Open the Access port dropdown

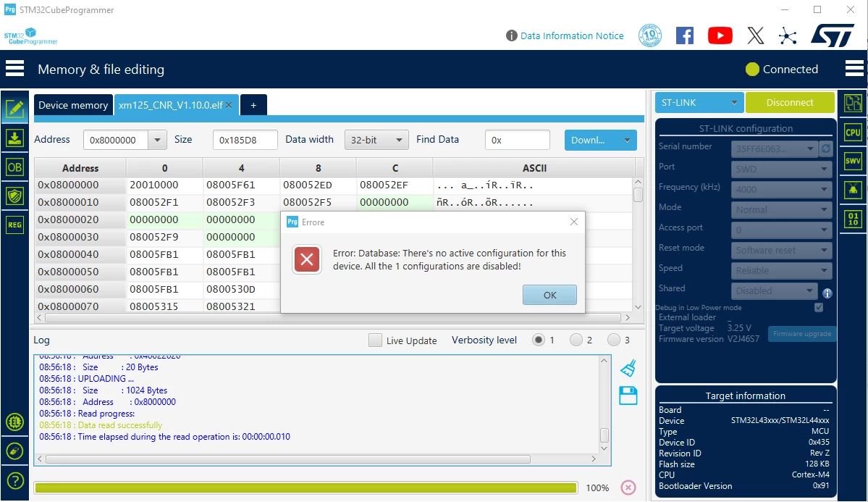(781, 230)
